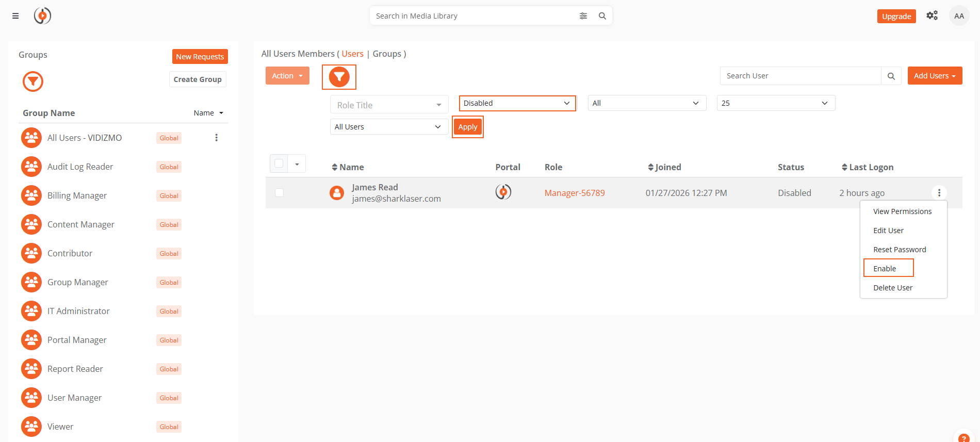Focus the Search User input field

click(x=801, y=76)
